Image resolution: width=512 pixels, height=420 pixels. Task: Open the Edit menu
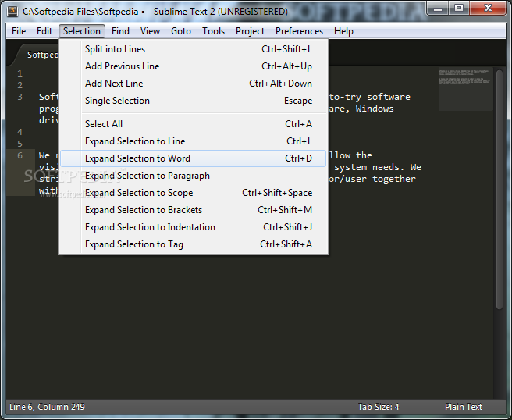point(44,31)
